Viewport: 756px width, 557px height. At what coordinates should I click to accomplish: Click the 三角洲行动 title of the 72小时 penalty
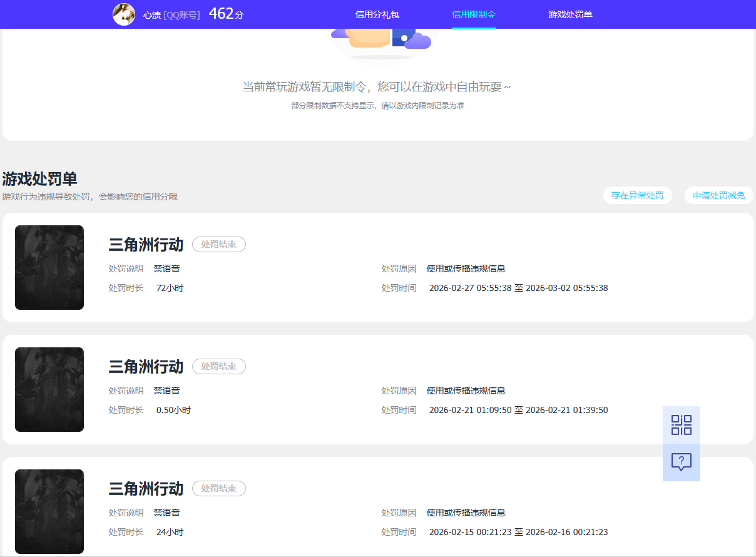coord(146,245)
